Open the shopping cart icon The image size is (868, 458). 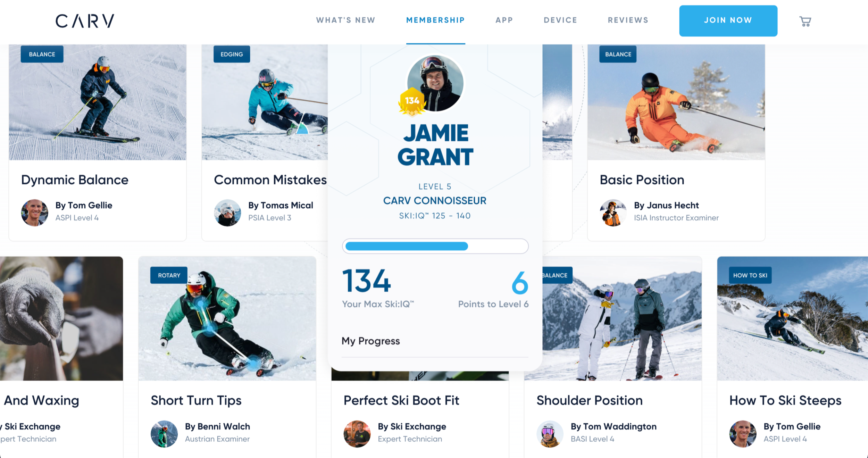pyautogui.click(x=805, y=21)
